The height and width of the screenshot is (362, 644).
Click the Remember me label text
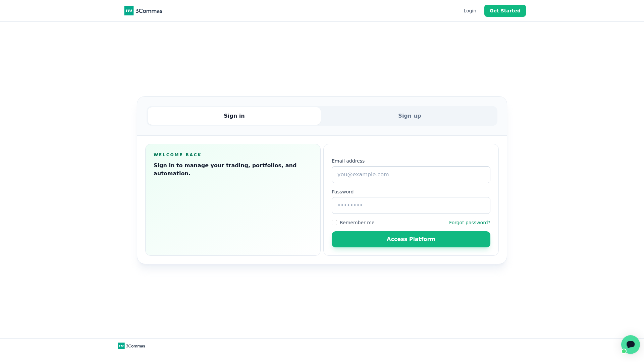[357, 223]
